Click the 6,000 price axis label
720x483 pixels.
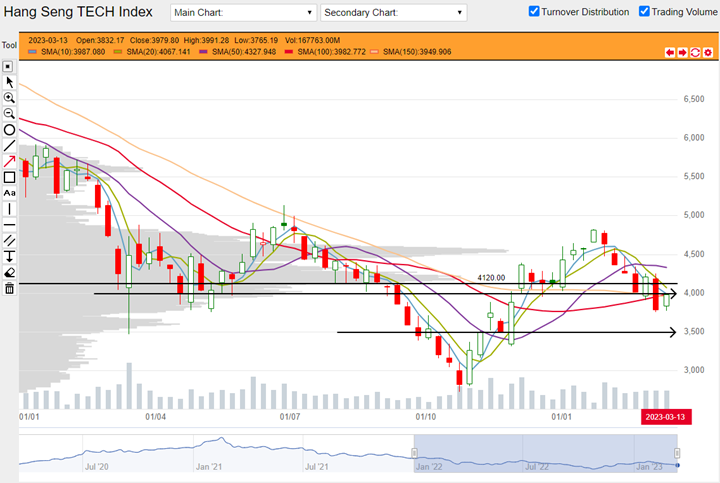693,137
